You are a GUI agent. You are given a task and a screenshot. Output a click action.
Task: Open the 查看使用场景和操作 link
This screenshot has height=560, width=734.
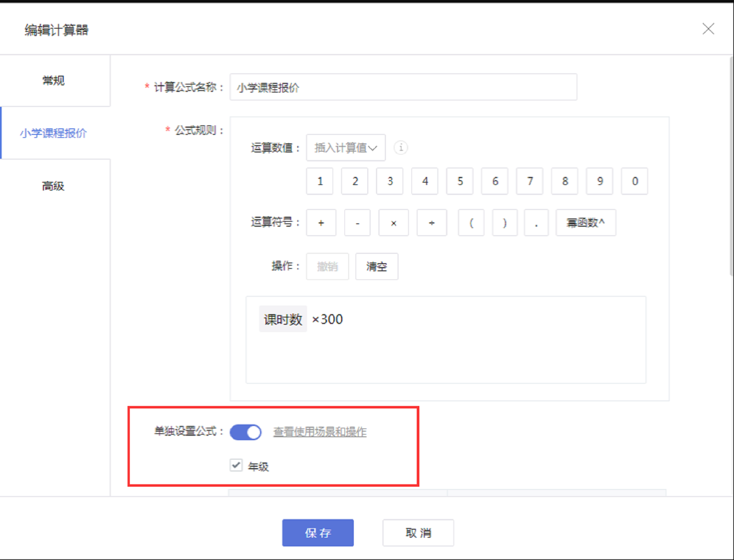click(x=320, y=432)
